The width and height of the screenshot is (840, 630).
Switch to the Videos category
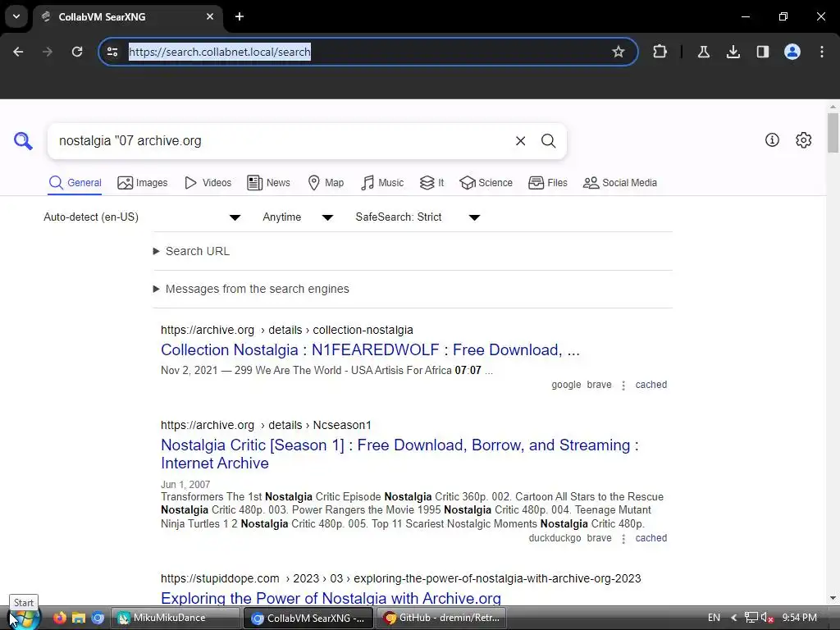click(x=208, y=183)
